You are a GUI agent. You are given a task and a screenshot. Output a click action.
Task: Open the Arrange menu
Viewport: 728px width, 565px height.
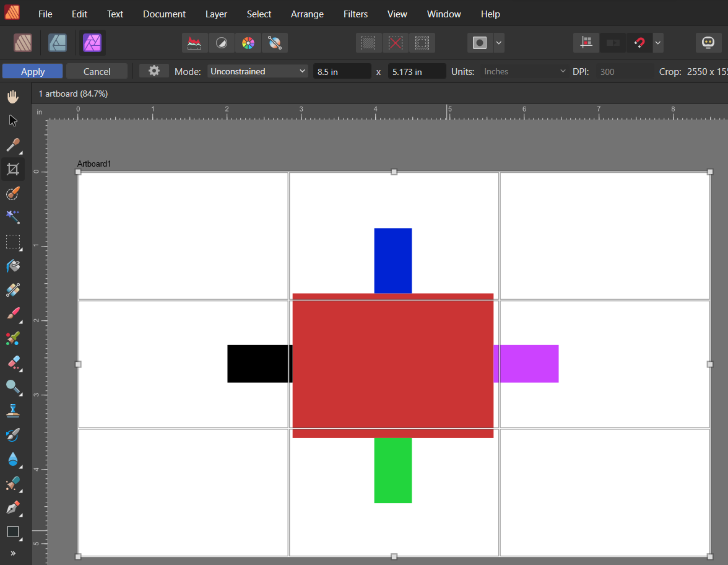[307, 14]
